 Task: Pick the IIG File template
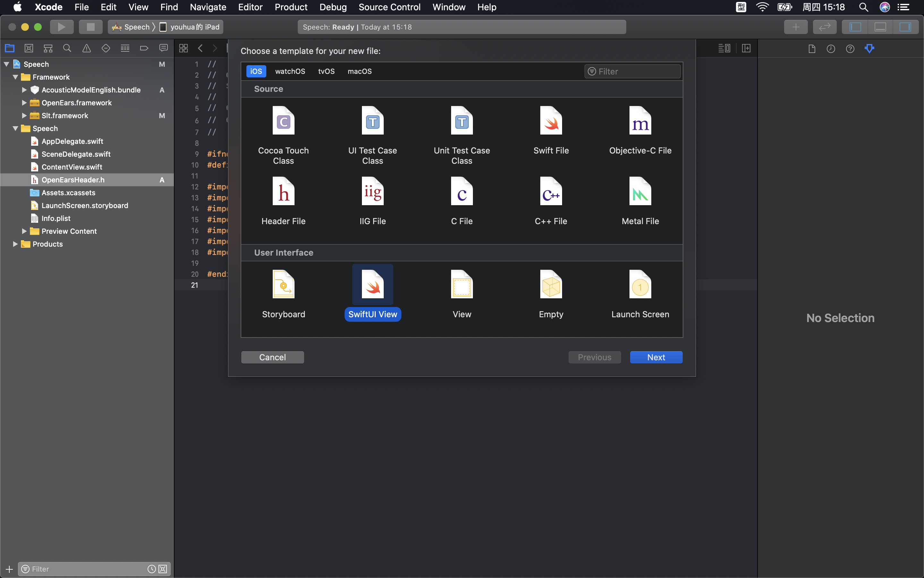(373, 201)
